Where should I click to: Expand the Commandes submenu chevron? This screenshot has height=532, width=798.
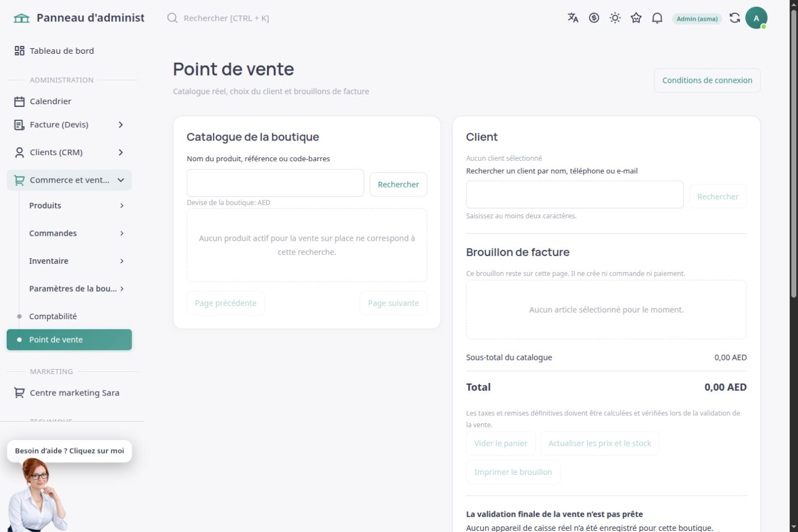point(122,234)
